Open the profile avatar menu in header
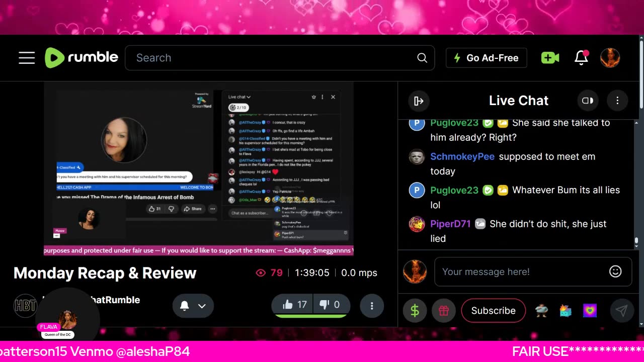Viewport: 644px width, 362px height. click(x=610, y=58)
